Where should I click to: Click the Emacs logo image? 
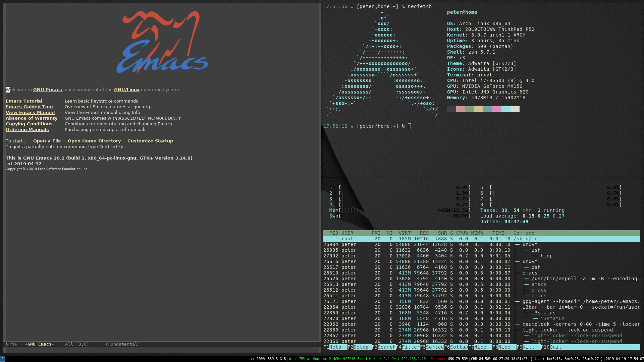(162, 42)
